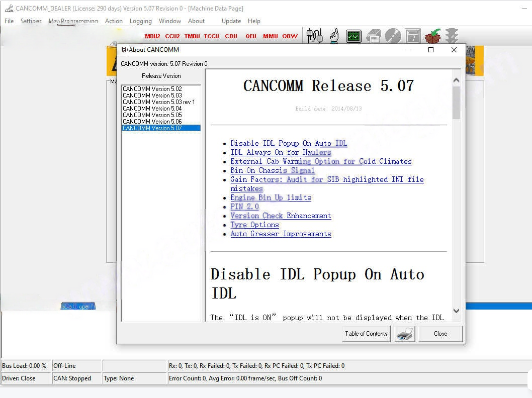The width and height of the screenshot is (532, 398).
Task: Close the About CANCOMM dialog with X
Action: (x=454, y=50)
